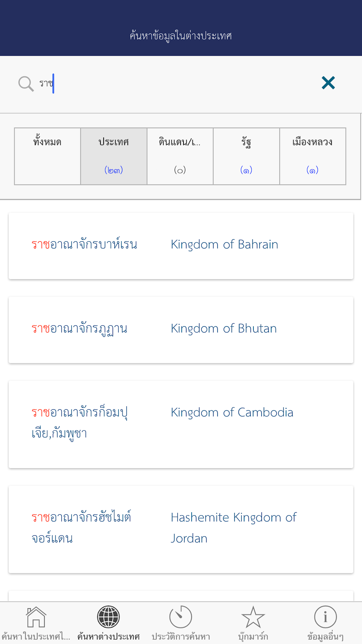Screen dimensions: 362x644
Task: Switch to the ดินแดน filter tab
Action: [x=180, y=156]
